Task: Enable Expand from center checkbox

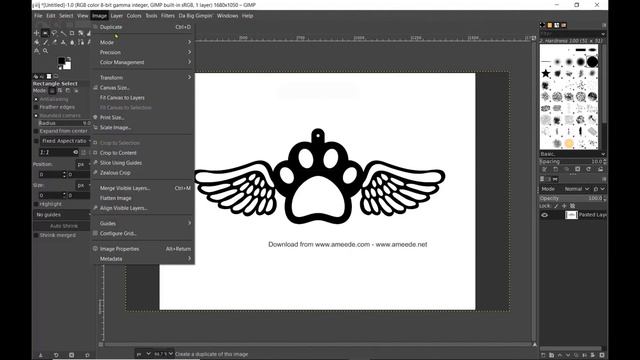Action: pos(36,131)
